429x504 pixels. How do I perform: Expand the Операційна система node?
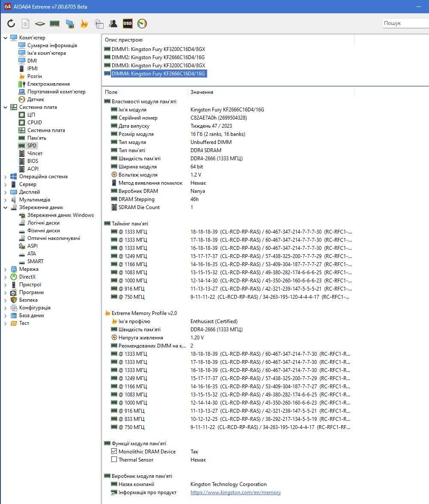[x=5, y=177]
